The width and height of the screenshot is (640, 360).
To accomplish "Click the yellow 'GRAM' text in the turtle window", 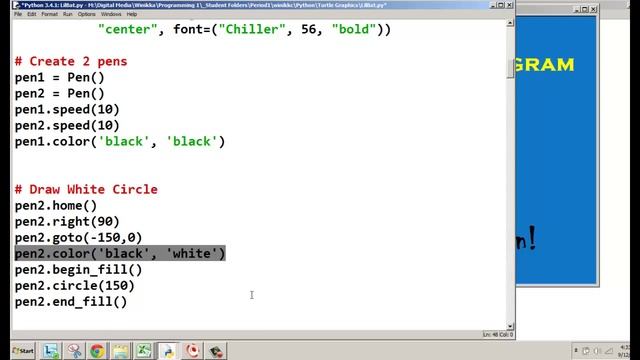I will tap(544, 65).
